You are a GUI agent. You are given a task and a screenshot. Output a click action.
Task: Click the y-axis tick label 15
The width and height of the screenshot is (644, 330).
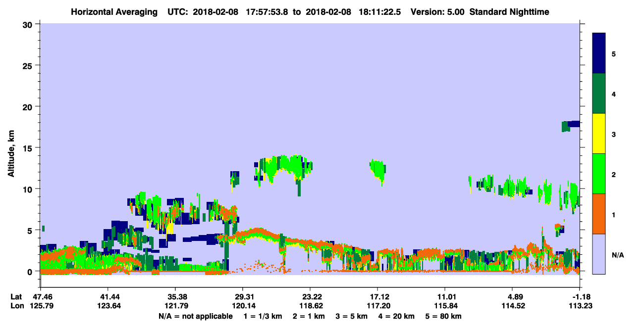[x=29, y=148]
